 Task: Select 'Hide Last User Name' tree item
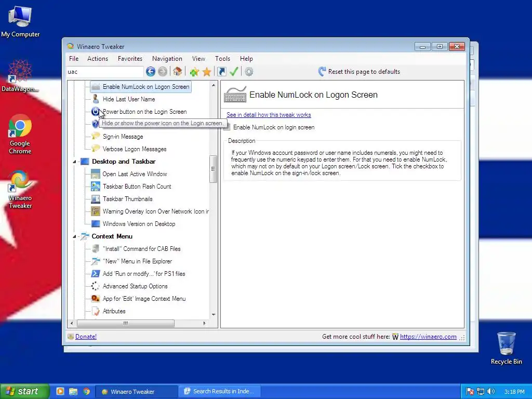pyautogui.click(x=129, y=99)
